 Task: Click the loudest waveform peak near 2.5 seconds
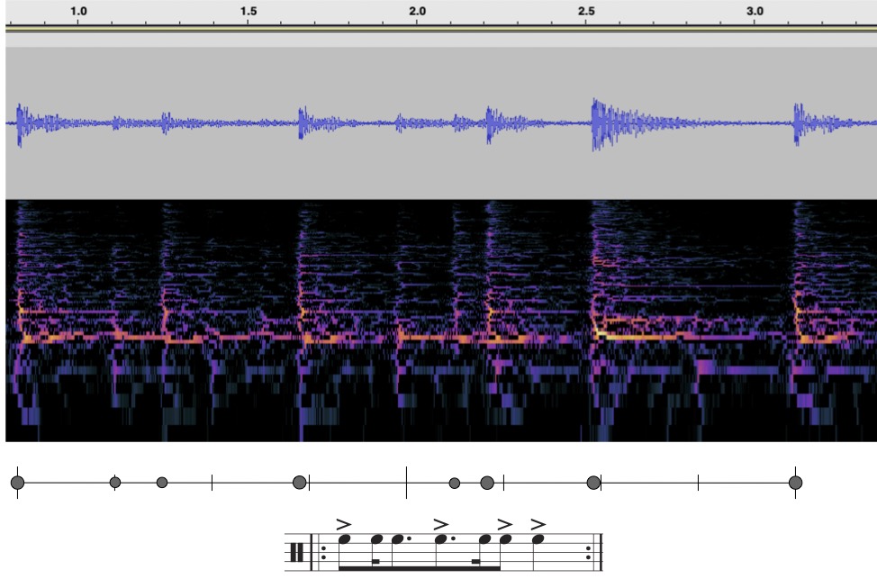[x=596, y=124]
